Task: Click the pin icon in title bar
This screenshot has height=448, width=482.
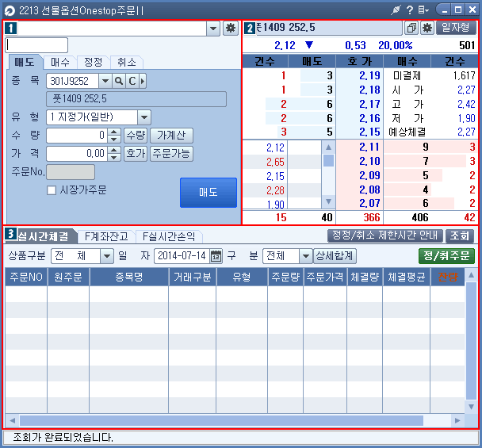Action: (396, 10)
